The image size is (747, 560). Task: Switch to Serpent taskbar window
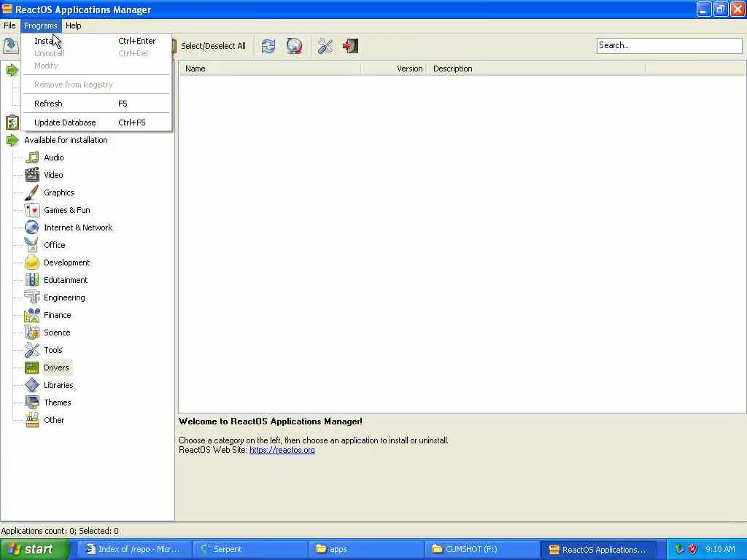coord(251,550)
